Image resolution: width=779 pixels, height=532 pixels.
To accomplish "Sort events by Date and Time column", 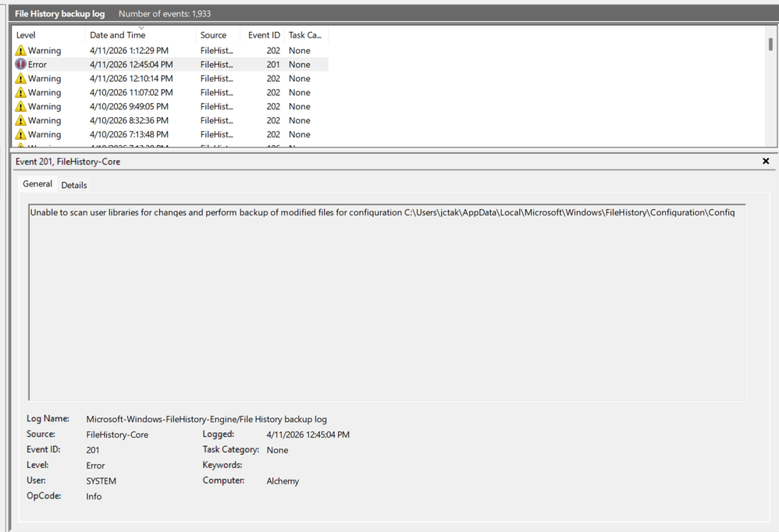I will [141, 35].
